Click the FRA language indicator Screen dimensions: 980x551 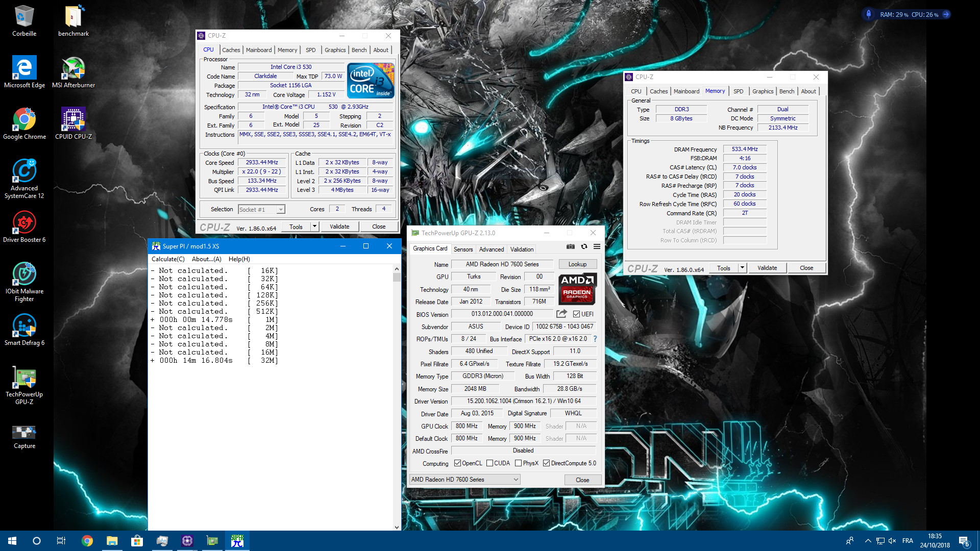908,541
